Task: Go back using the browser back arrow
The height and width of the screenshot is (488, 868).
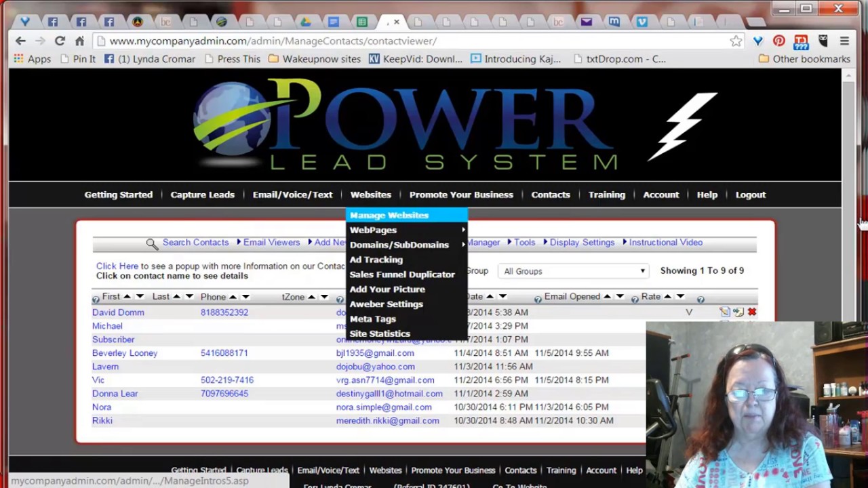Action: pyautogui.click(x=20, y=41)
